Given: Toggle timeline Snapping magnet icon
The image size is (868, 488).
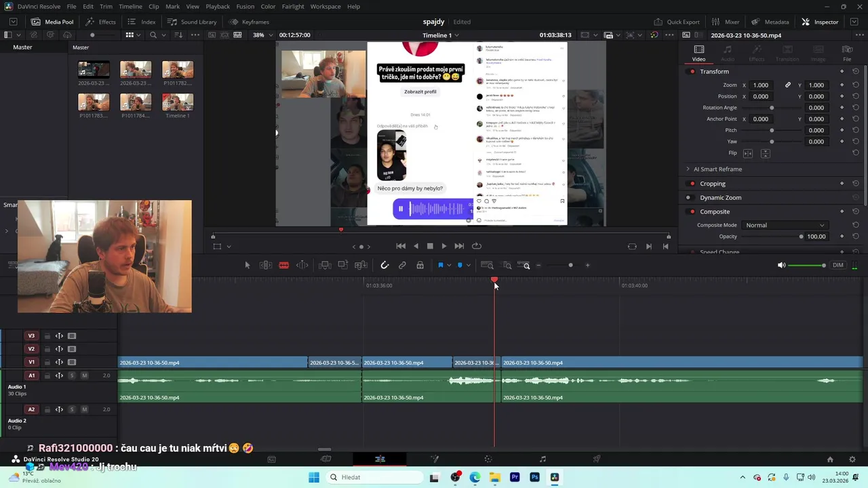Looking at the screenshot, I should 384,265.
